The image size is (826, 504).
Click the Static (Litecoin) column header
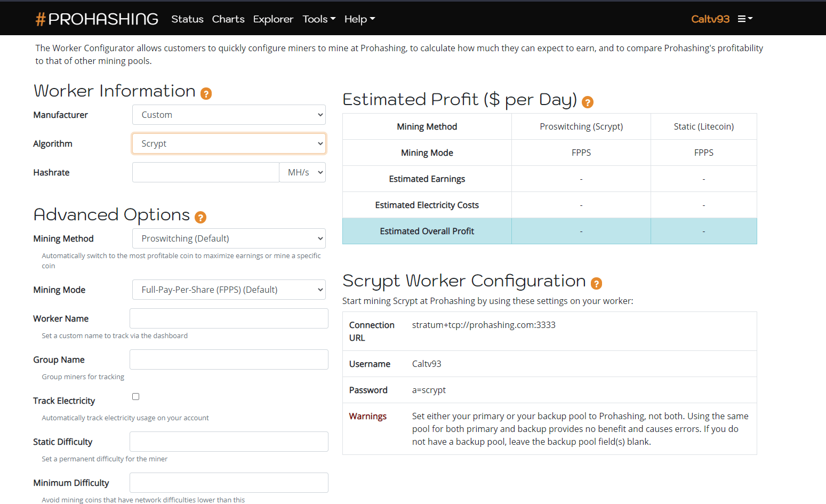coord(704,126)
